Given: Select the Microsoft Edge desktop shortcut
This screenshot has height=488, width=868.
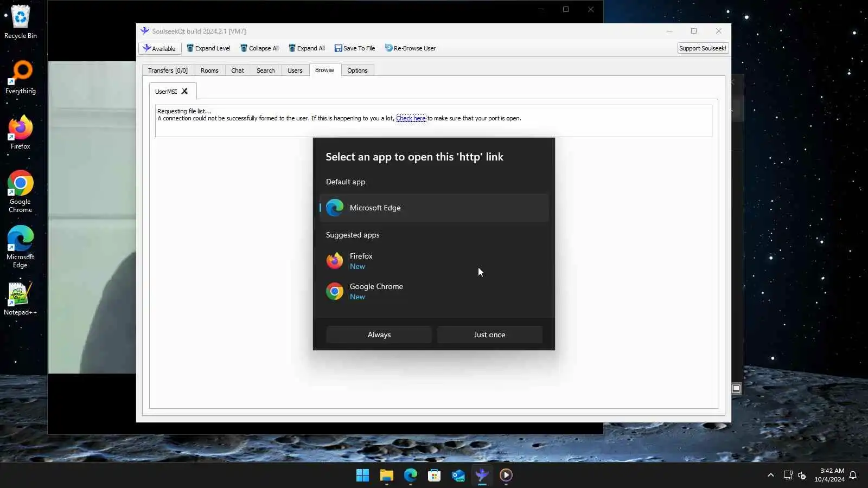Looking at the screenshot, I should click(21, 247).
